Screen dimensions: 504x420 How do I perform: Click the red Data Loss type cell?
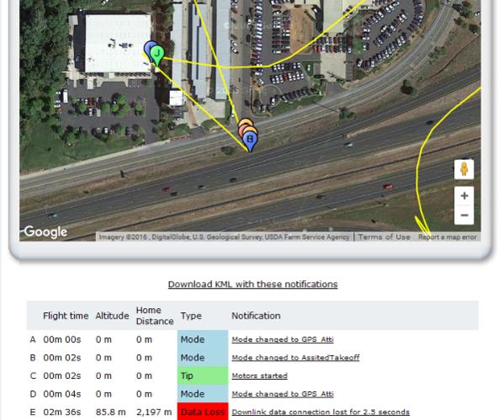(203, 412)
